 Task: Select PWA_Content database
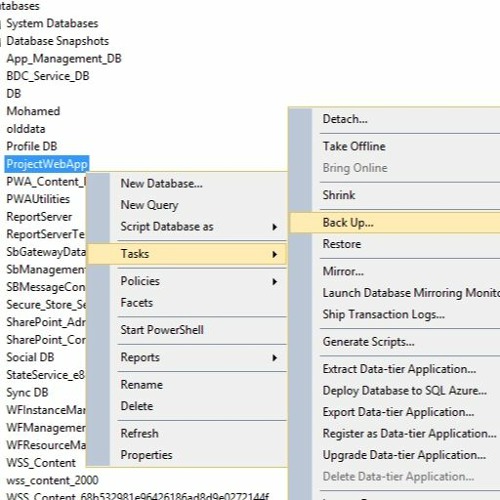pyautogui.click(x=46, y=182)
